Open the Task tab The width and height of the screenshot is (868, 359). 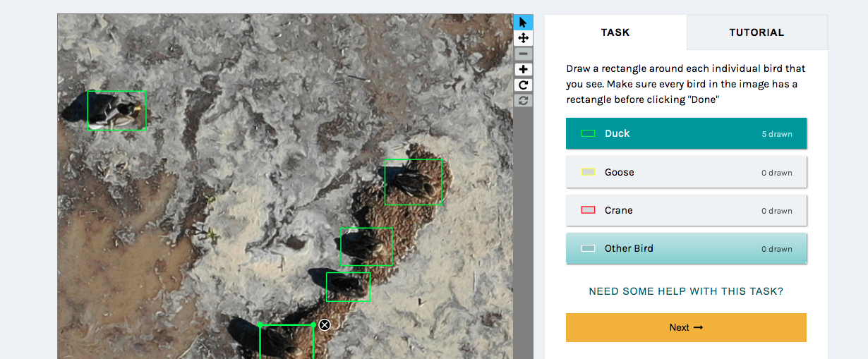pos(615,32)
